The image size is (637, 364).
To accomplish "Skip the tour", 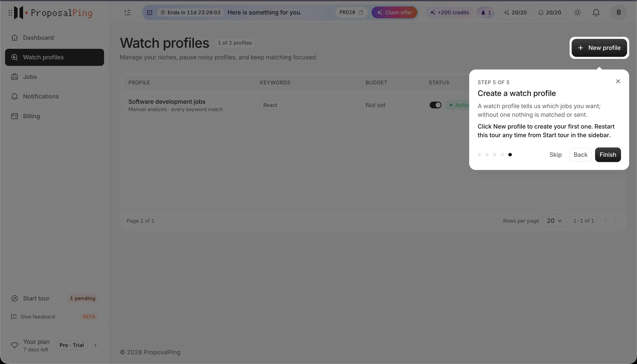I will click(x=555, y=155).
